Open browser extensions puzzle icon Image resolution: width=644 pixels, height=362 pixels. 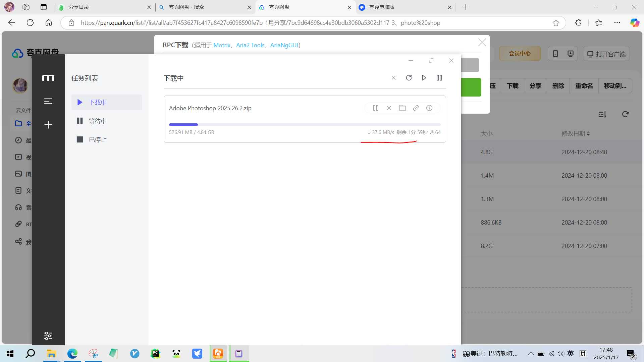(x=578, y=23)
